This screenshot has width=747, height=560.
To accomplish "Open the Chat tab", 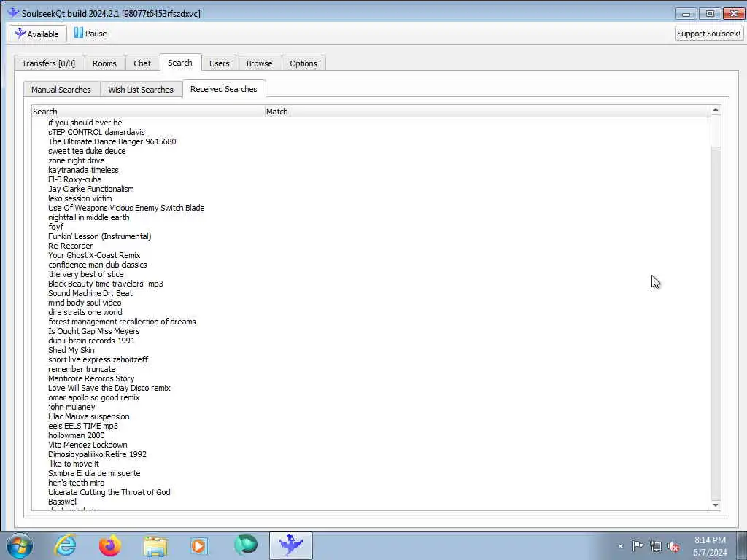I will (142, 63).
